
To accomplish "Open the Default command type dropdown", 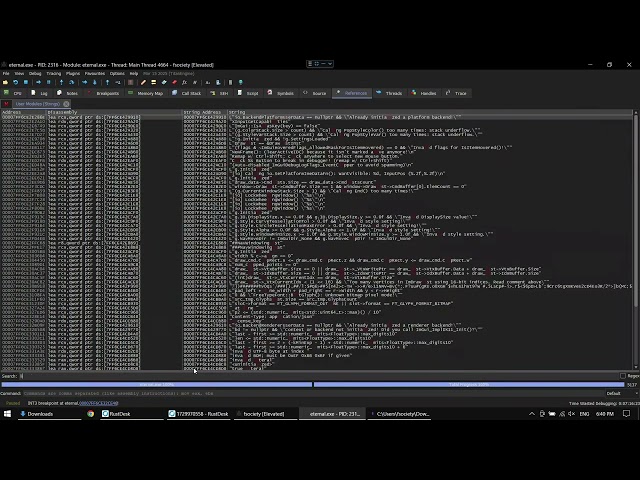I will click(x=622, y=393).
